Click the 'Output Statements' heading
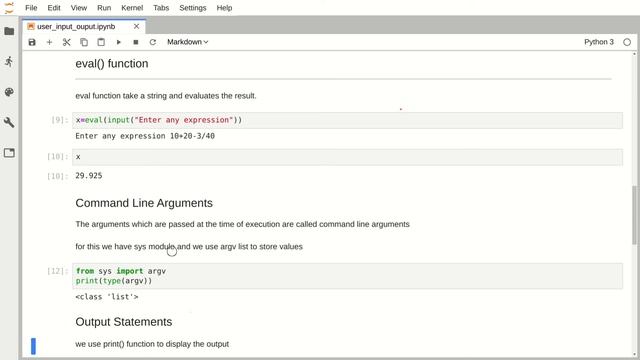The image size is (640, 360). click(x=124, y=322)
